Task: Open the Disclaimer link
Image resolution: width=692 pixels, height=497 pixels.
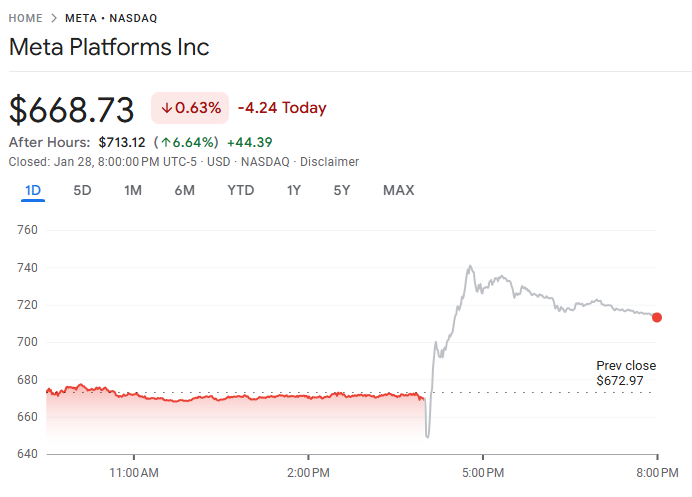Action: (x=329, y=161)
